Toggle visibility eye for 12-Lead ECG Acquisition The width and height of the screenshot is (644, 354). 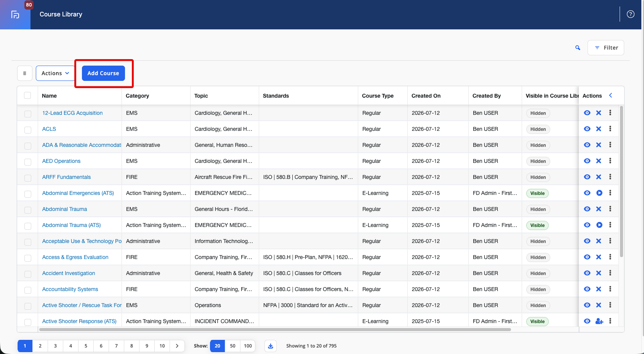(587, 113)
